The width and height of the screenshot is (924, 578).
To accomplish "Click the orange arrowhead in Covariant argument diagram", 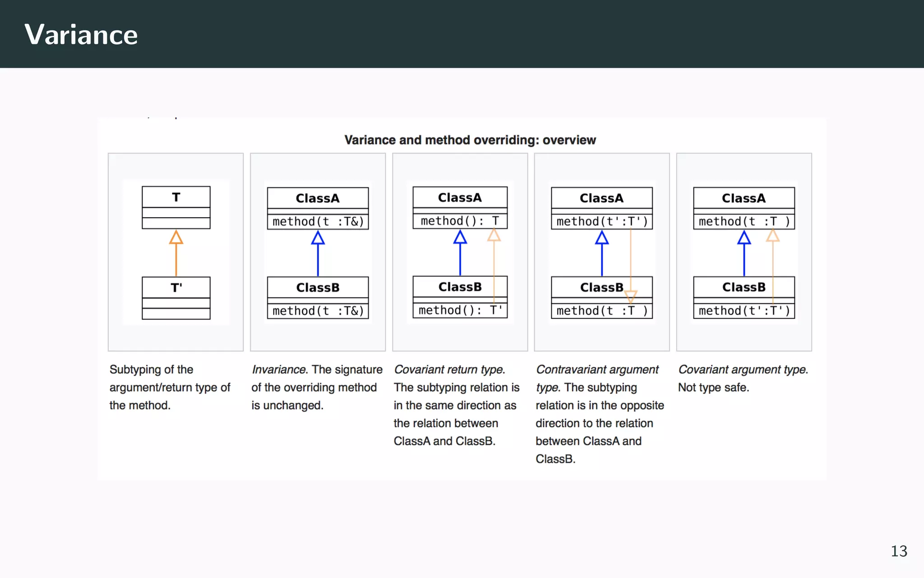I will click(x=773, y=236).
